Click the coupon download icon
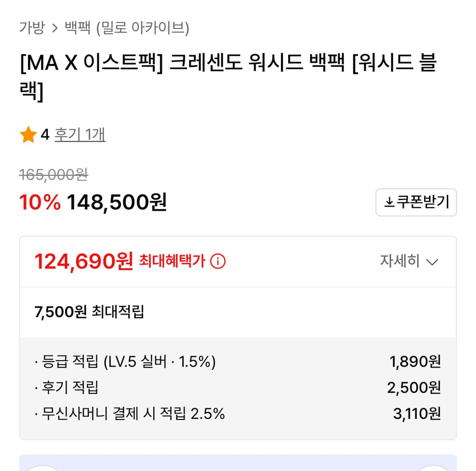This screenshot has width=476, height=471. tap(390, 203)
